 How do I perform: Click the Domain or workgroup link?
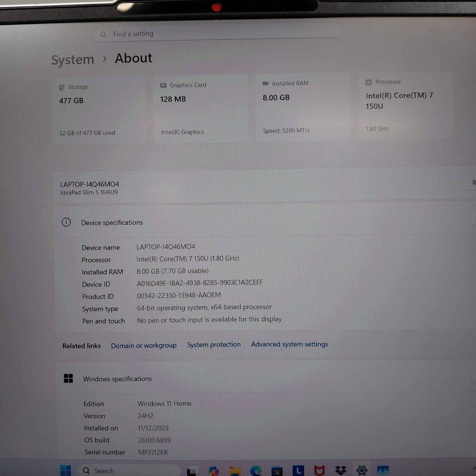(144, 345)
